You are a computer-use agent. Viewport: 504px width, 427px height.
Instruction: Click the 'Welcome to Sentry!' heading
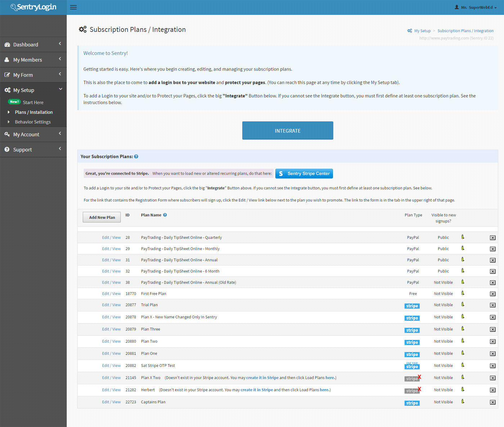105,53
